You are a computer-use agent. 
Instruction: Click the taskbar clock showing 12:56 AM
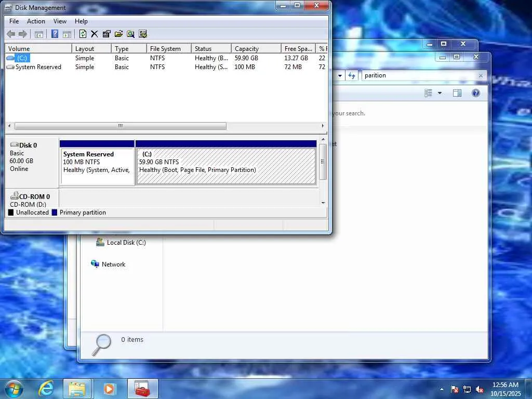tap(505, 389)
